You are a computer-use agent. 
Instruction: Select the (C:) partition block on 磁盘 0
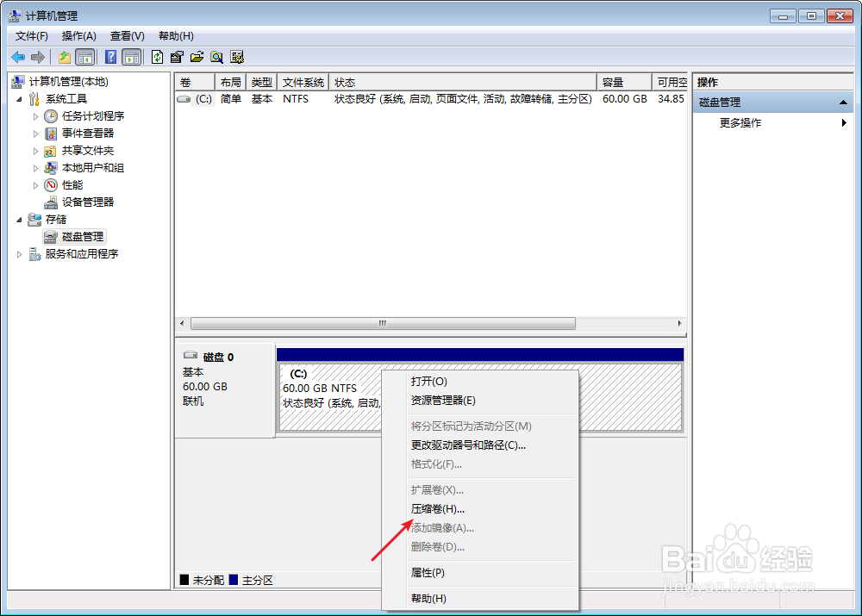pyautogui.click(x=480, y=397)
